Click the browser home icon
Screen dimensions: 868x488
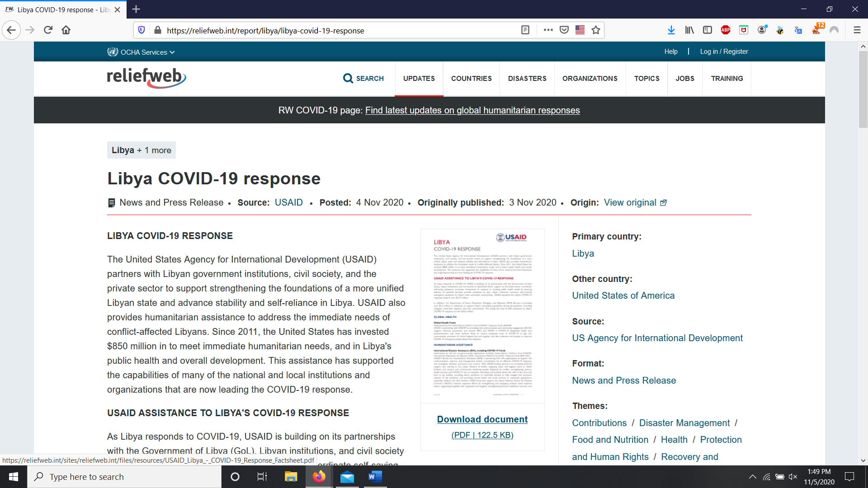pyautogui.click(x=66, y=30)
